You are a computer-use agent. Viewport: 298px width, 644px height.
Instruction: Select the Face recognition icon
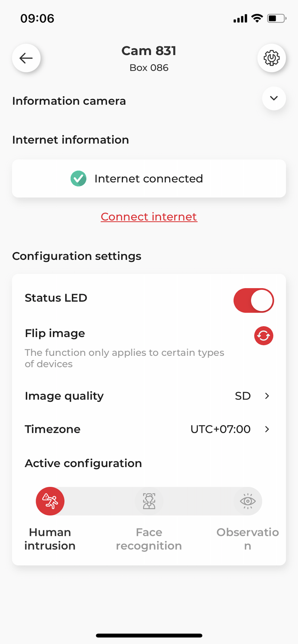(x=149, y=501)
